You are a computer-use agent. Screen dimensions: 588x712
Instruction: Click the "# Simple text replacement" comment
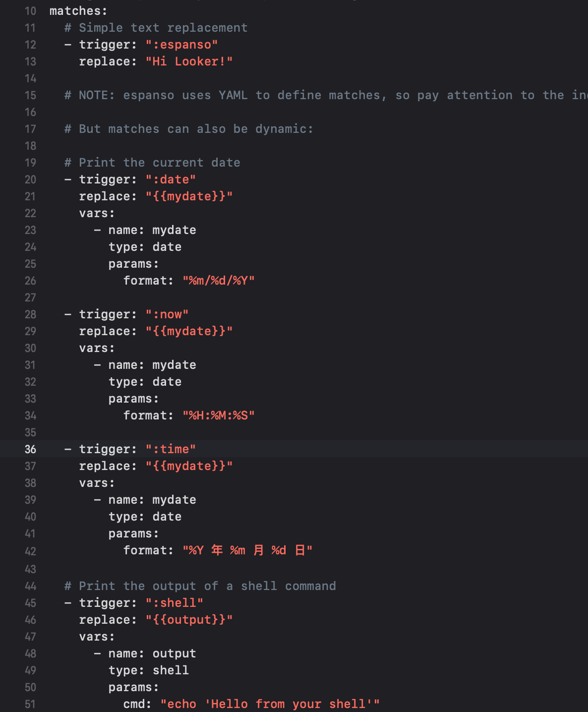pos(156,28)
